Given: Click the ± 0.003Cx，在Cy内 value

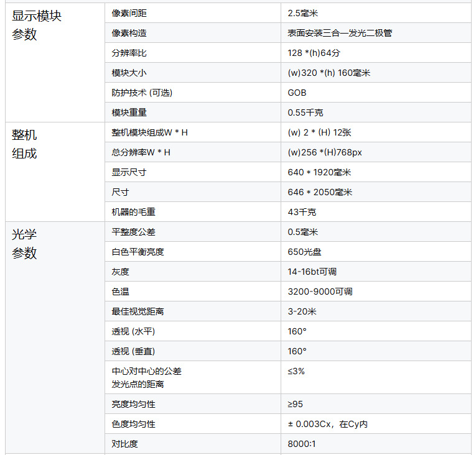Looking at the screenshot, I should pyautogui.click(x=327, y=424).
